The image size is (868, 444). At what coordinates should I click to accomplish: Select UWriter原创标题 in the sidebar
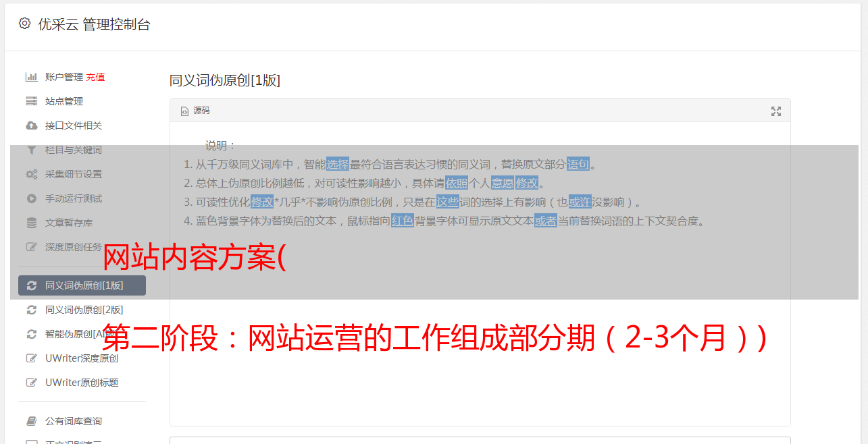click(82, 383)
